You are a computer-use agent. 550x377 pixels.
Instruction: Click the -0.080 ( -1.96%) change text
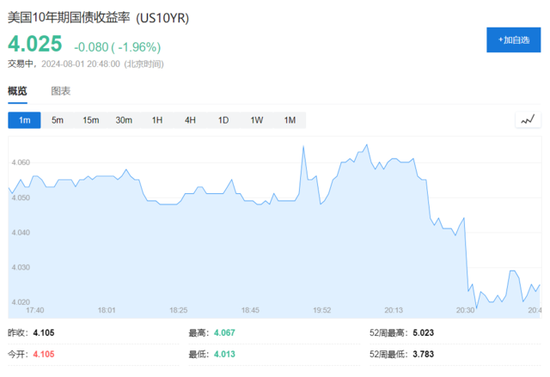(x=118, y=47)
